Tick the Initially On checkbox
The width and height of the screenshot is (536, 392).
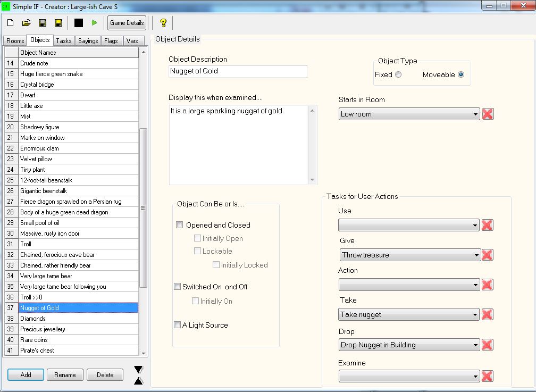(195, 301)
